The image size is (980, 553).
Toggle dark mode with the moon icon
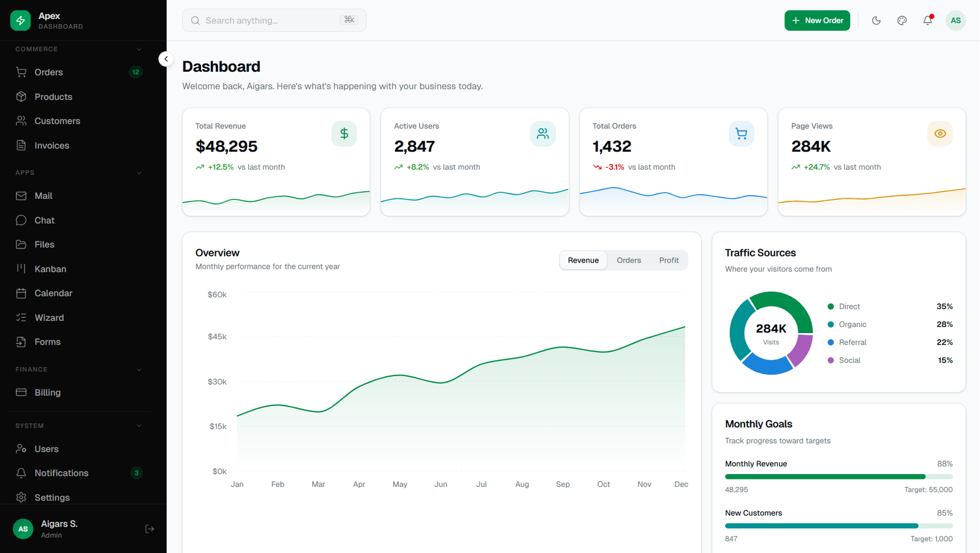click(876, 20)
